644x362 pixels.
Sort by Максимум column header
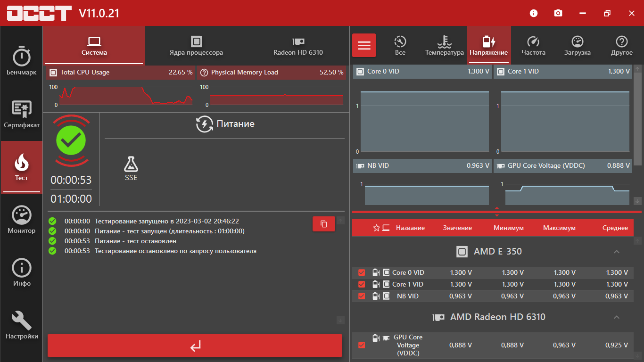[559, 228]
